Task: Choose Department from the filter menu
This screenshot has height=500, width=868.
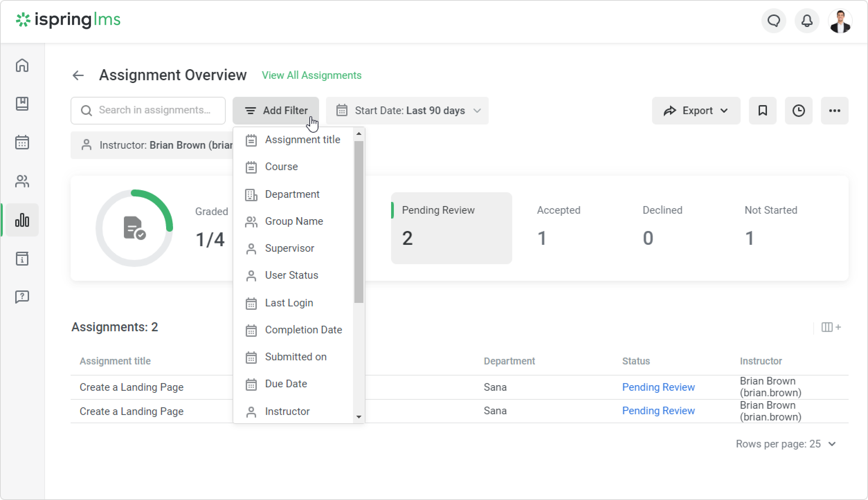Action: pos(292,194)
